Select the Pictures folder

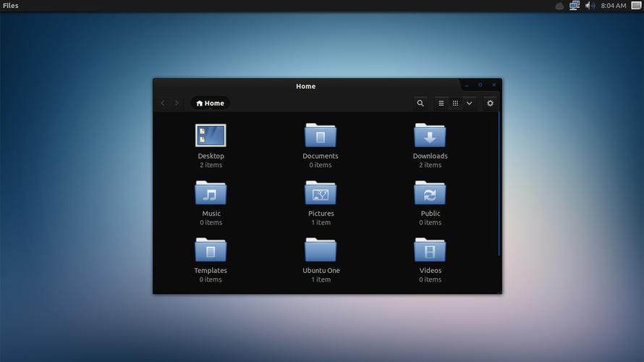(321, 193)
